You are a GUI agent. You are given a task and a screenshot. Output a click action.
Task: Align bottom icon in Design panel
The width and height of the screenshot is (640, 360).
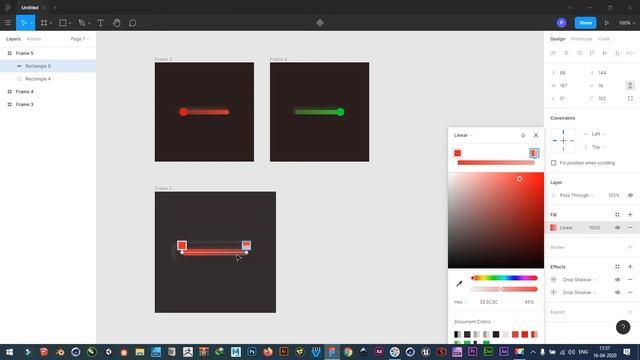(x=617, y=53)
